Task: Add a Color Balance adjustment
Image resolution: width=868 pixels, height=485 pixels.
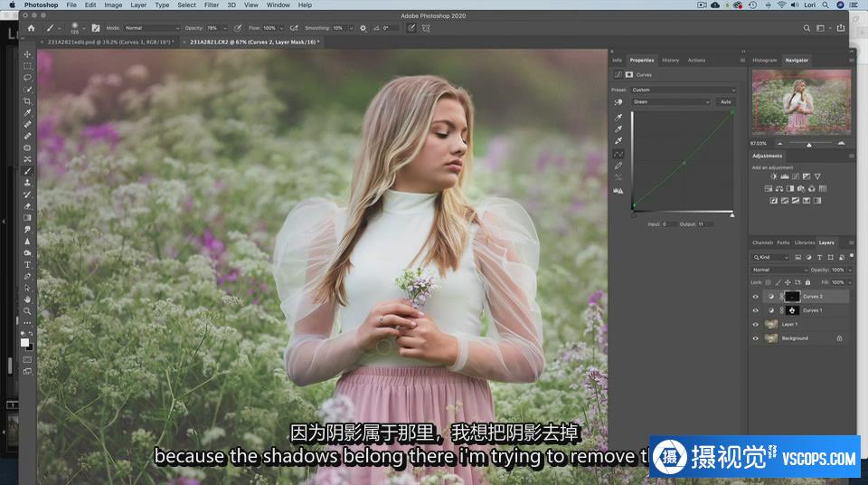Action: (x=778, y=188)
